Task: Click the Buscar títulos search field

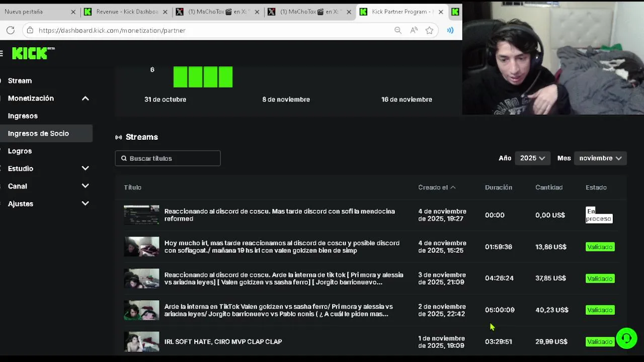Action: click(x=168, y=158)
